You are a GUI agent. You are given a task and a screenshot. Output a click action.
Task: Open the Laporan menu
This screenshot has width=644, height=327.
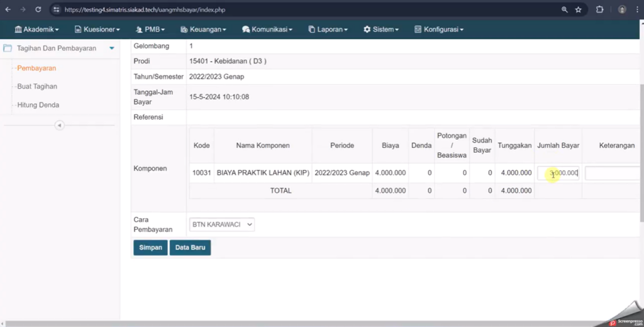pos(328,30)
